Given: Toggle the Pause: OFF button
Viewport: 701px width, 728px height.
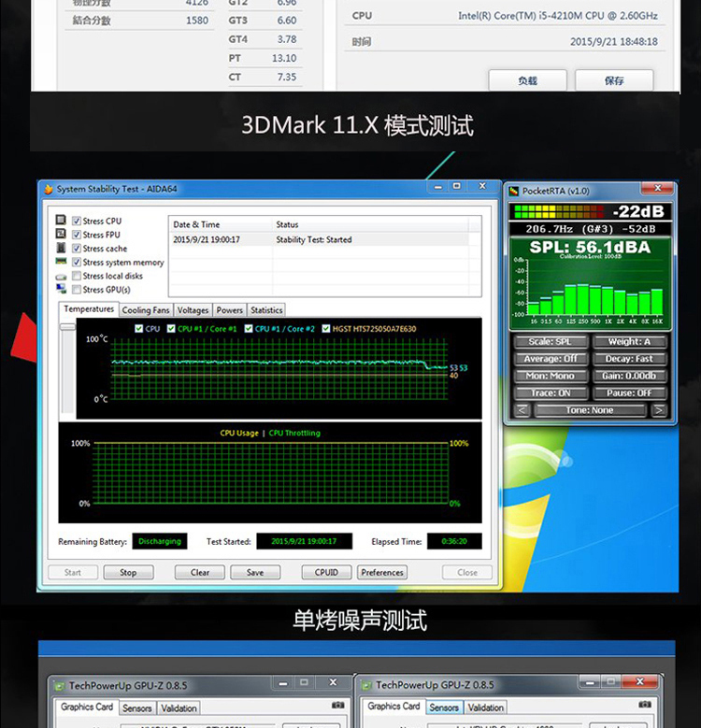Looking at the screenshot, I should pos(629,393).
